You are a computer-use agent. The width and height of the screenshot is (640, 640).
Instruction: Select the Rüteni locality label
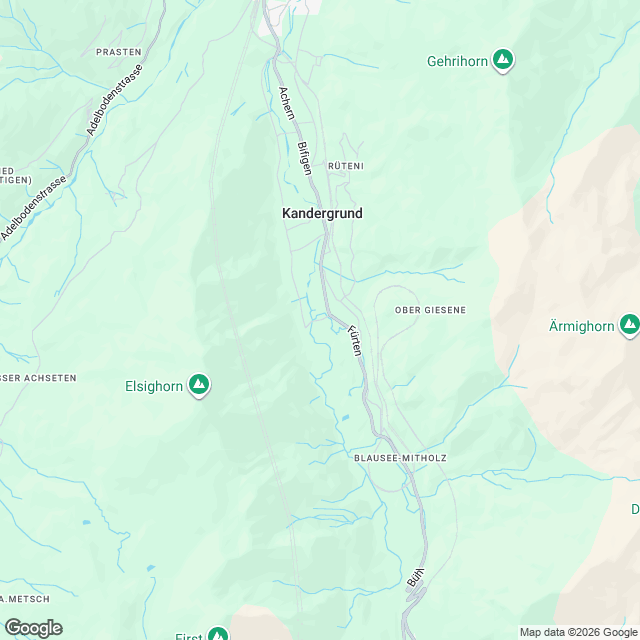pos(346,166)
